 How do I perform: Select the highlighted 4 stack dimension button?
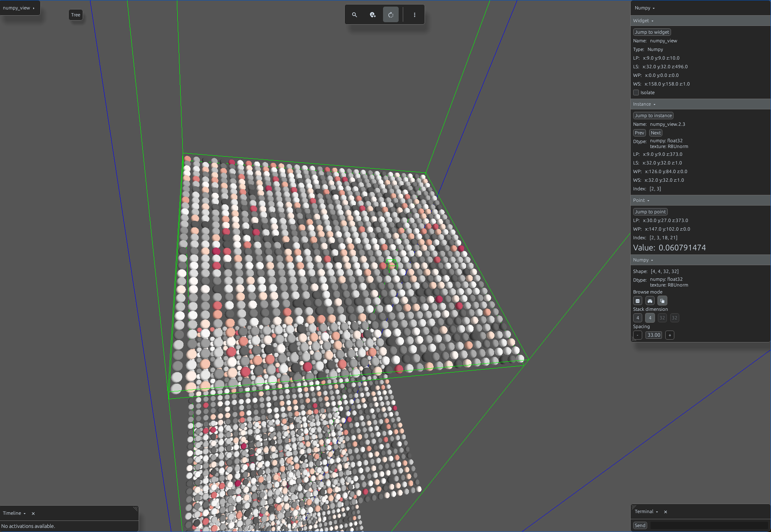[x=650, y=318]
